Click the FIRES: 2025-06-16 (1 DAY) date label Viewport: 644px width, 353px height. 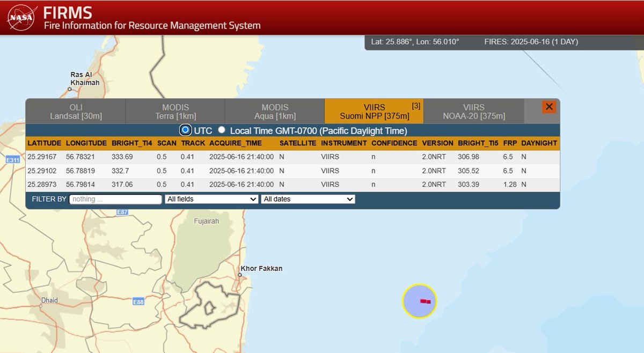click(x=531, y=42)
